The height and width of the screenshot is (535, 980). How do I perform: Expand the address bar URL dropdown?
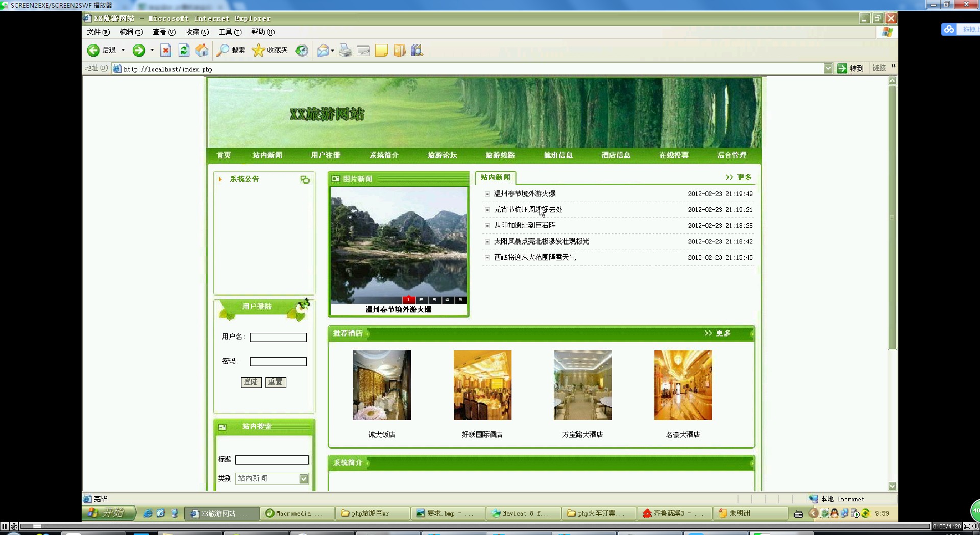click(828, 68)
